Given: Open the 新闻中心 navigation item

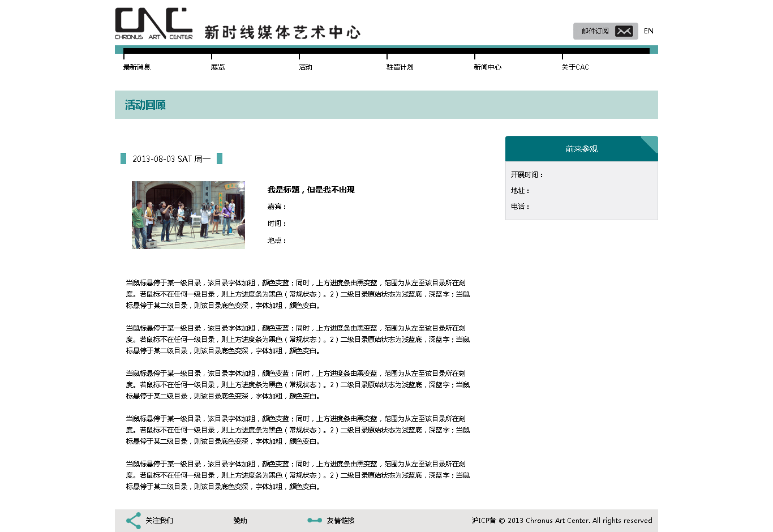Looking at the screenshot, I should [488, 67].
